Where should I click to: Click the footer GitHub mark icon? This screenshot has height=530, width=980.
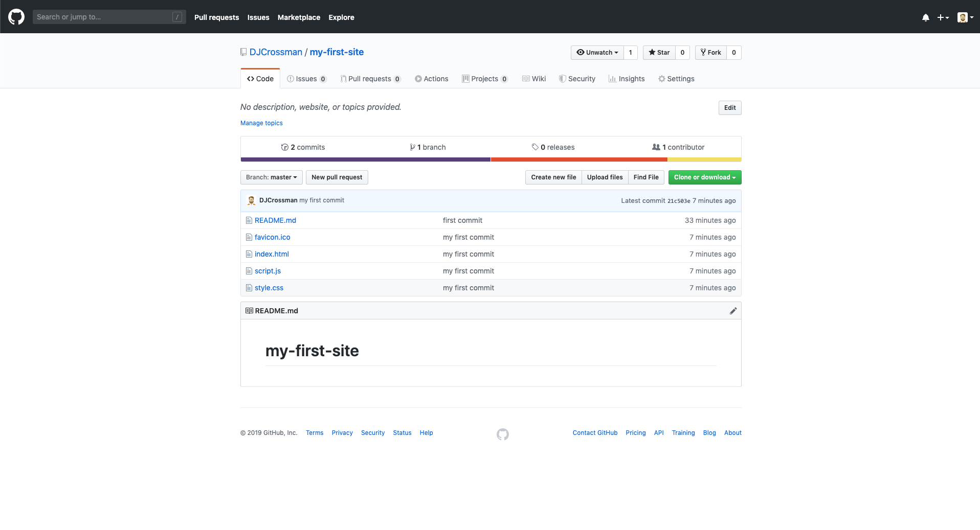point(503,434)
